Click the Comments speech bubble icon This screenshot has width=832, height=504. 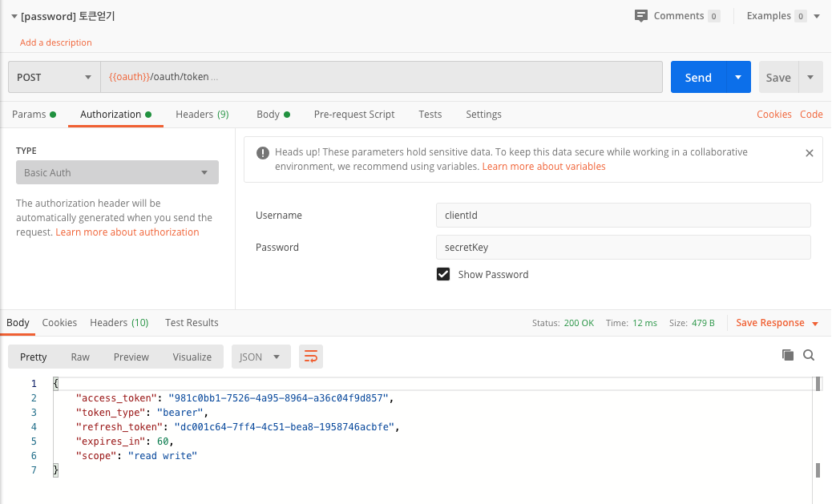click(x=640, y=15)
